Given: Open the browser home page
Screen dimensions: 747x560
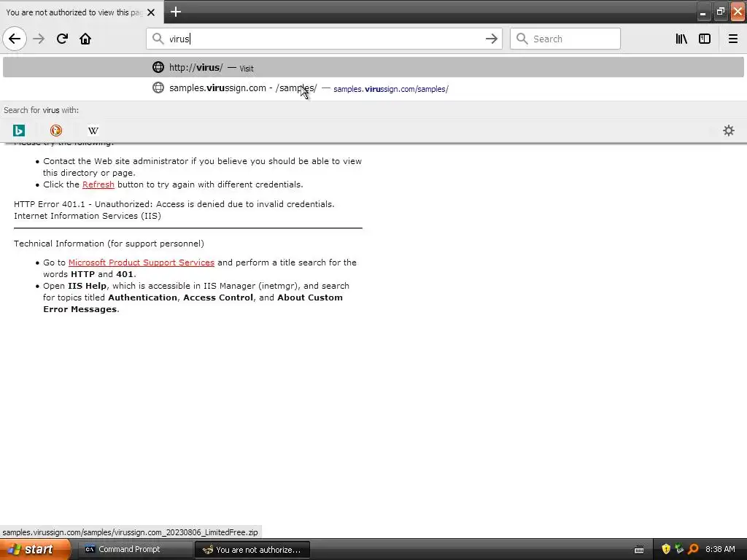Looking at the screenshot, I should point(85,39).
